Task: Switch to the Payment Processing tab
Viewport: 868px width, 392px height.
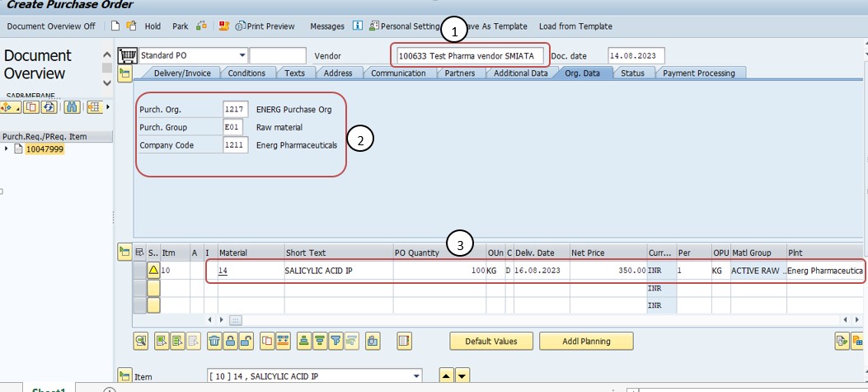Action: (699, 73)
